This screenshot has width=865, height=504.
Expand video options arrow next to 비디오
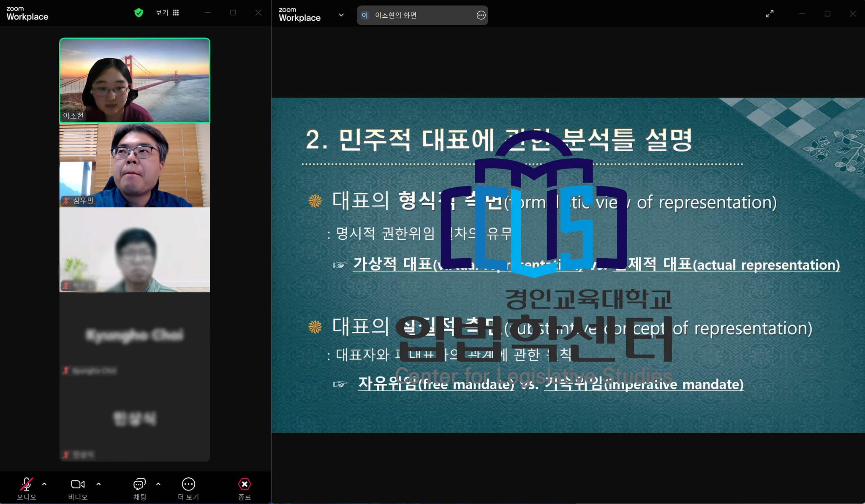click(98, 484)
